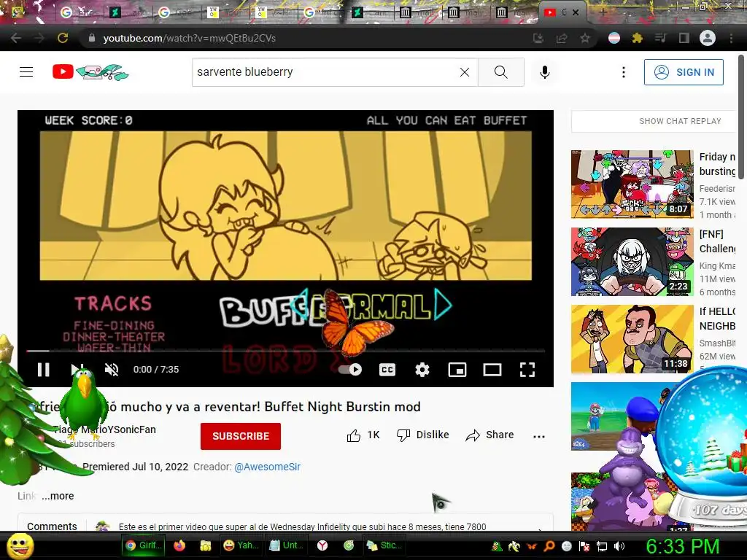Toggle the autoplay switch in the player
The width and height of the screenshot is (747, 560).
click(x=351, y=370)
